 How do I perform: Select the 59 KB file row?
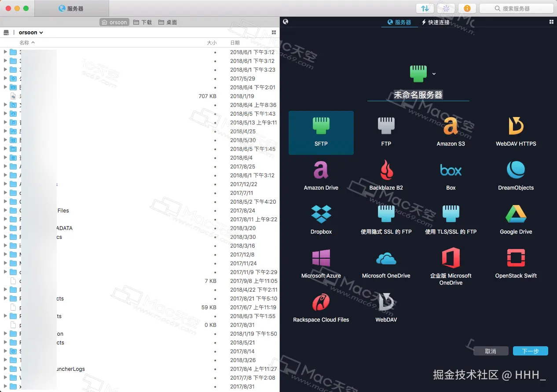coord(139,307)
